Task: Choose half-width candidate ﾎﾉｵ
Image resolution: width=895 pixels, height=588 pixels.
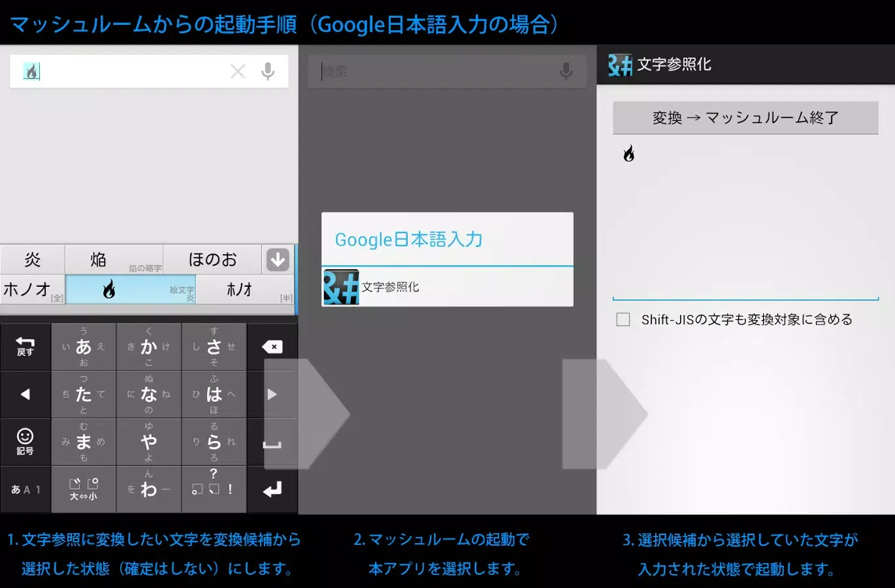Action: 245,289
